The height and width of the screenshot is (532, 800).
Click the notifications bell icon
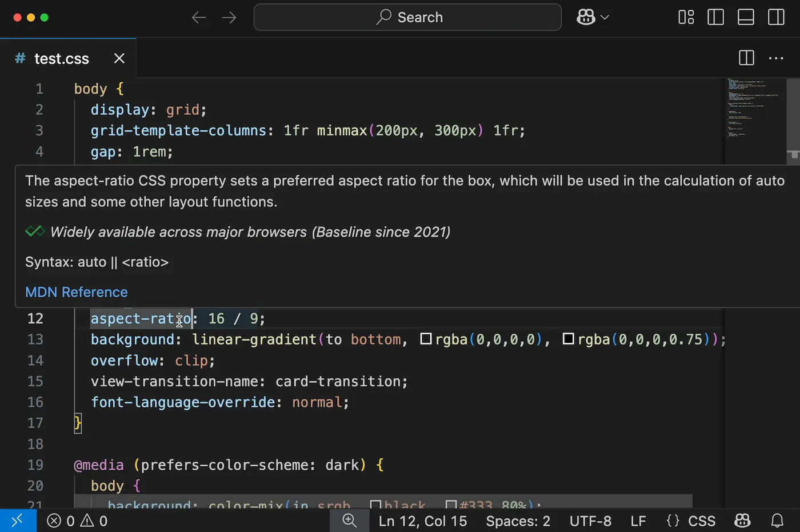click(x=778, y=521)
